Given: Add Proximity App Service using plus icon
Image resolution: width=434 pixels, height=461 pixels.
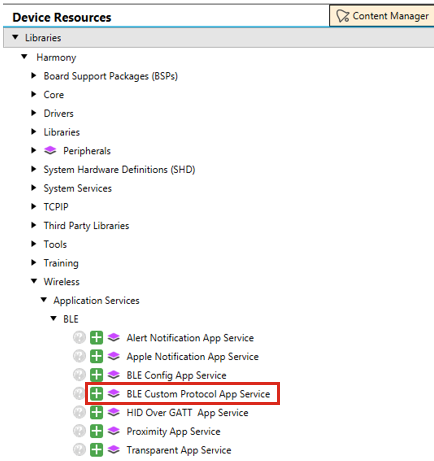Looking at the screenshot, I should (x=96, y=431).
